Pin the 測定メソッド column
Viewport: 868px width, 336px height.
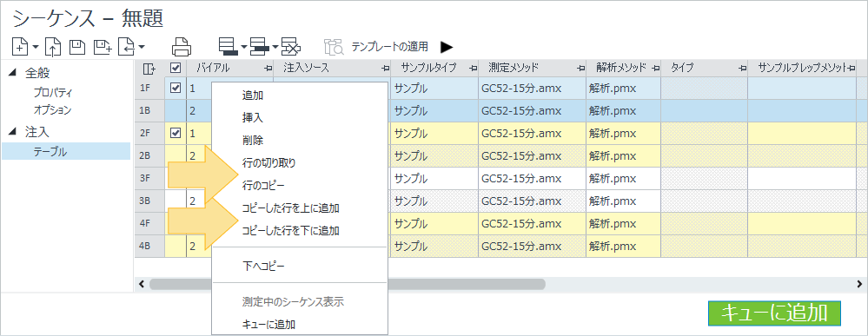pyautogui.click(x=580, y=68)
